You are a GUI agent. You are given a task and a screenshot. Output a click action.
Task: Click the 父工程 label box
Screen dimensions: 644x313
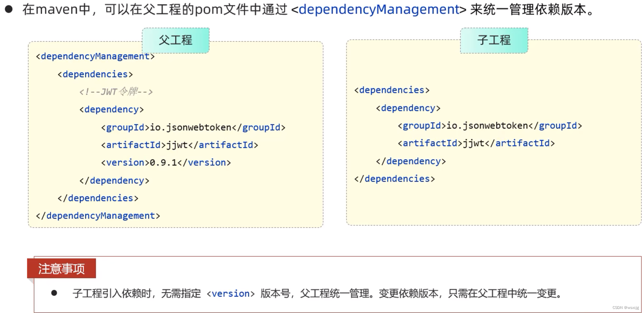tap(176, 41)
